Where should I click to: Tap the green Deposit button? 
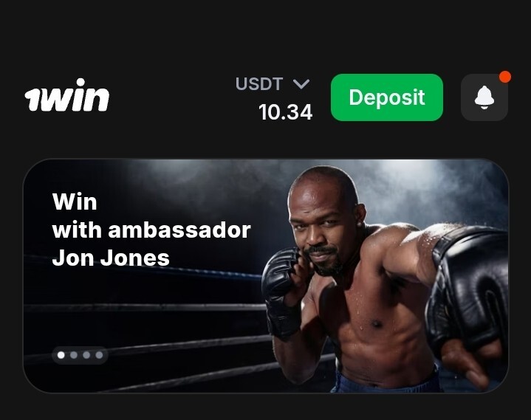387,97
